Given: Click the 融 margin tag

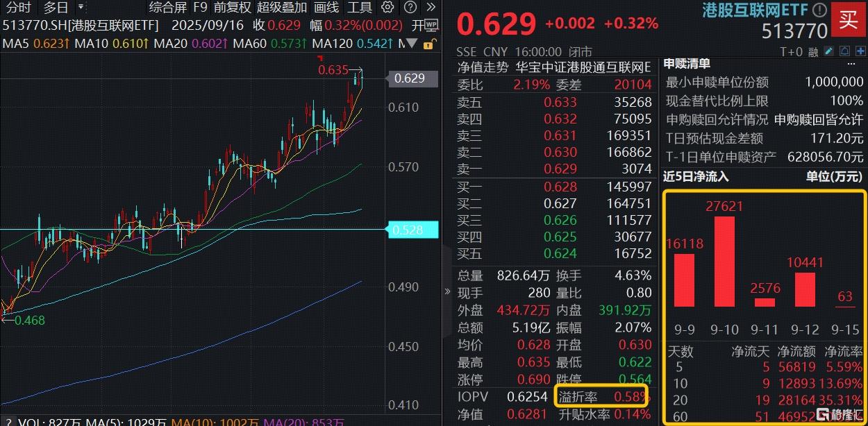Looking at the screenshot, I should click(x=812, y=52).
